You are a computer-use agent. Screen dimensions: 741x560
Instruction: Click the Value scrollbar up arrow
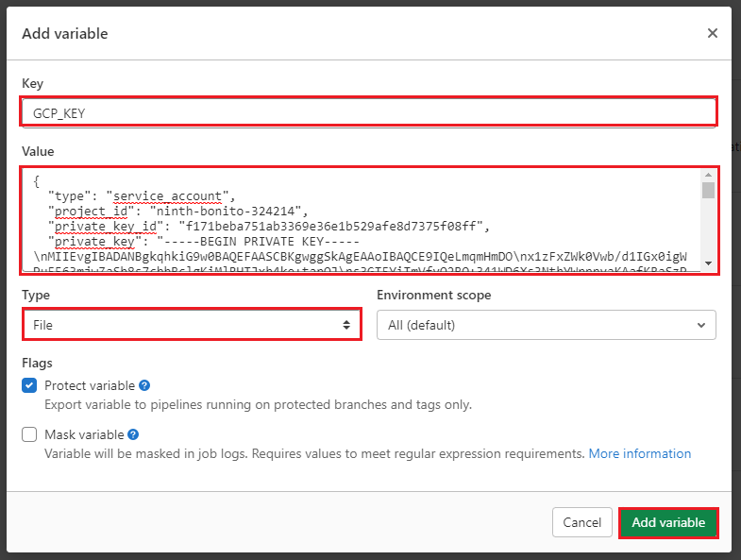click(708, 175)
